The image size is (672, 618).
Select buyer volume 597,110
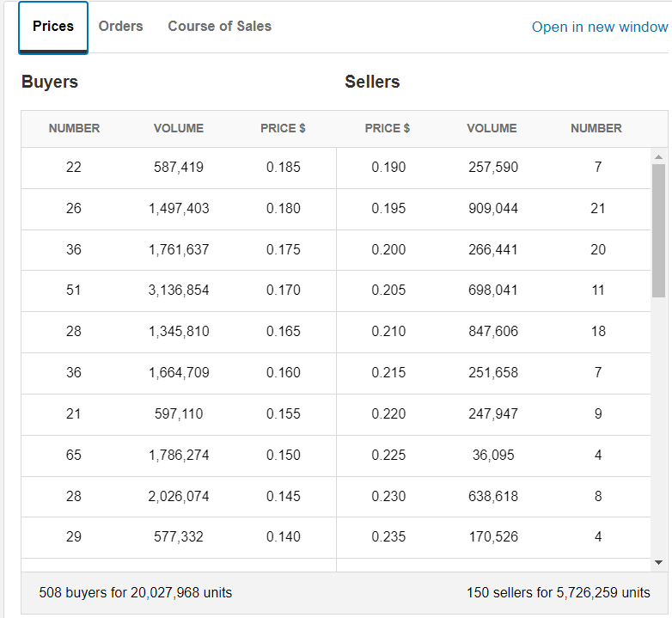point(179,414)
